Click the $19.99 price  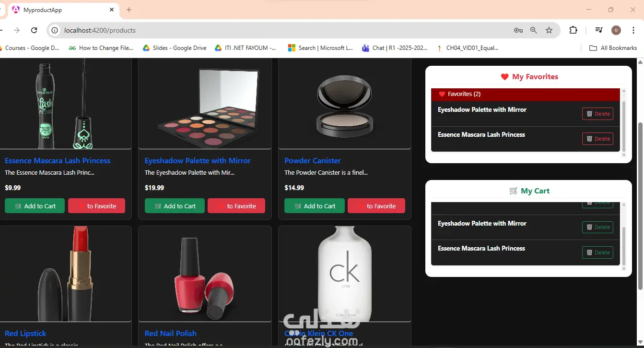[154, 188]
